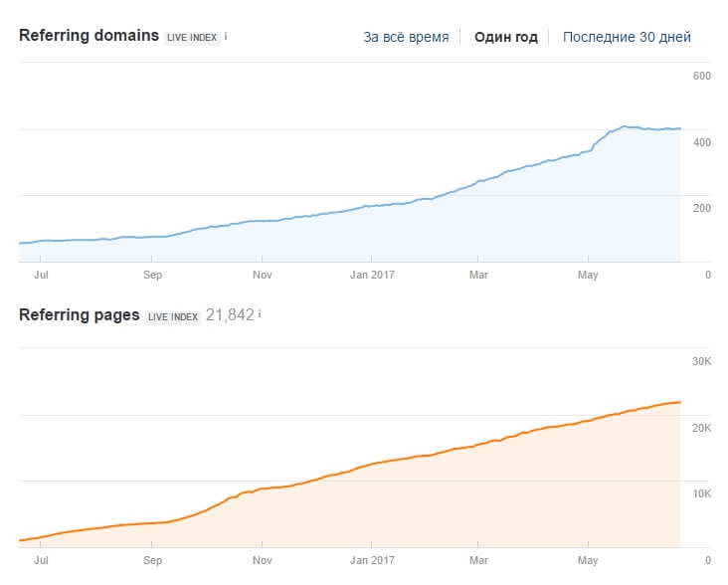Click Mar marker on pages chart axis
Image resolution: width=728 pixels, height=585 pixels.
coord(478,560)
